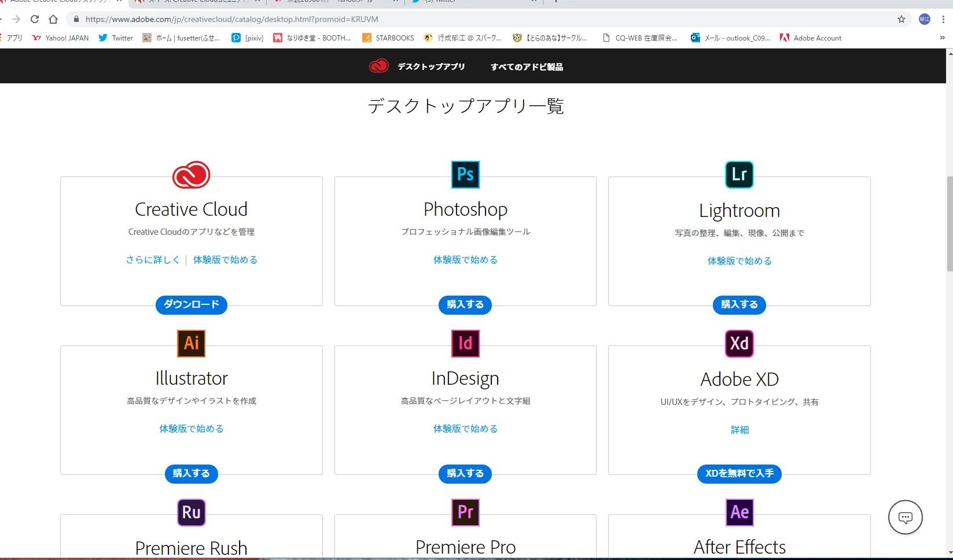Go to the browser home page icon

pyautogui.click(x=53, y=19)
